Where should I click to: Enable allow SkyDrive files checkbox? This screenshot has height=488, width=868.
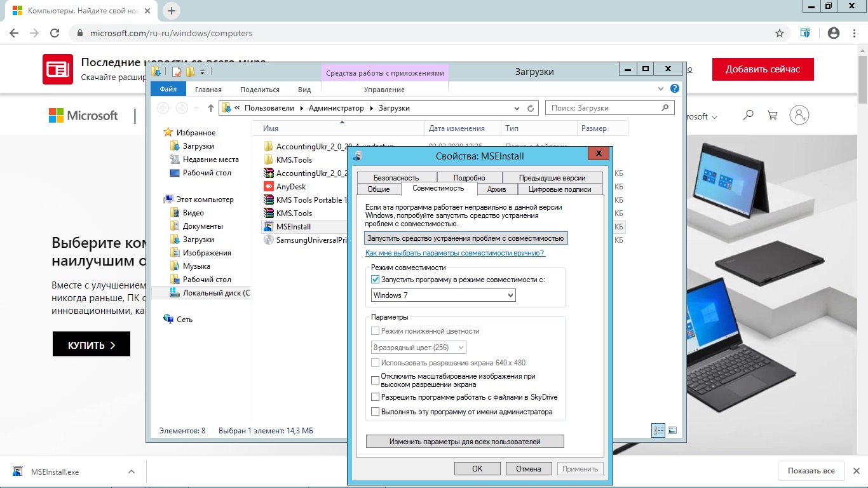pyautogui.click(x=375, y=397)
